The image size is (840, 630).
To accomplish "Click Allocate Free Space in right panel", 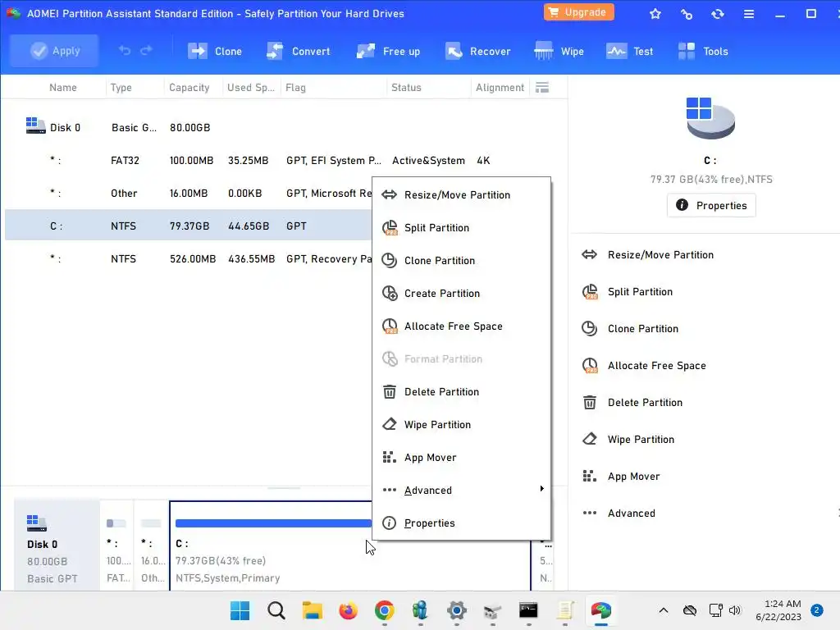I will click(x=644, y=366).
